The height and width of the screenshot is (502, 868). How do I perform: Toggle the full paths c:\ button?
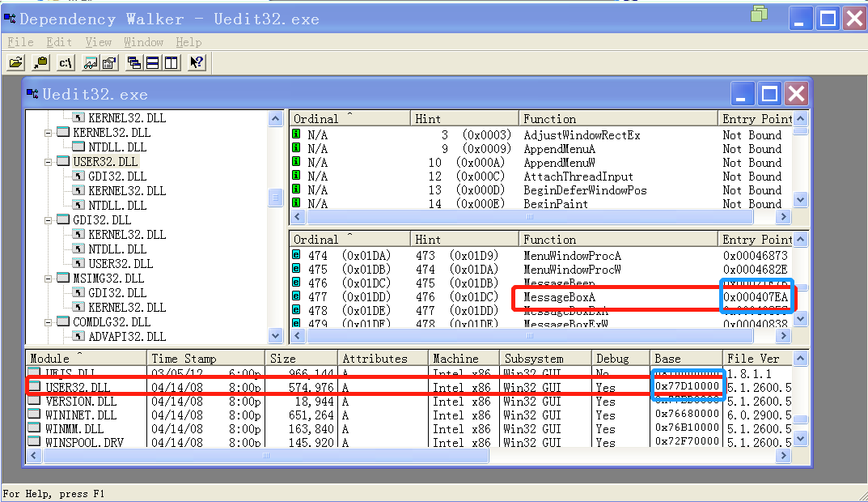[x=66, y=63]
